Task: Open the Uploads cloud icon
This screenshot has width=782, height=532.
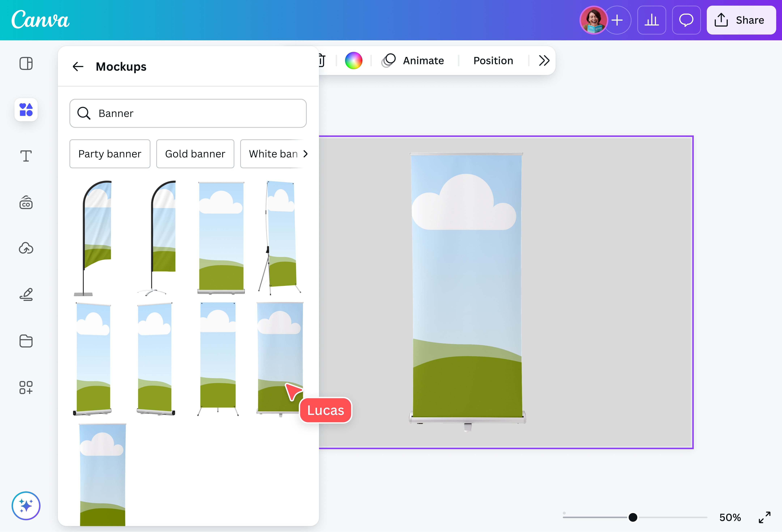Action: point(26,248)
